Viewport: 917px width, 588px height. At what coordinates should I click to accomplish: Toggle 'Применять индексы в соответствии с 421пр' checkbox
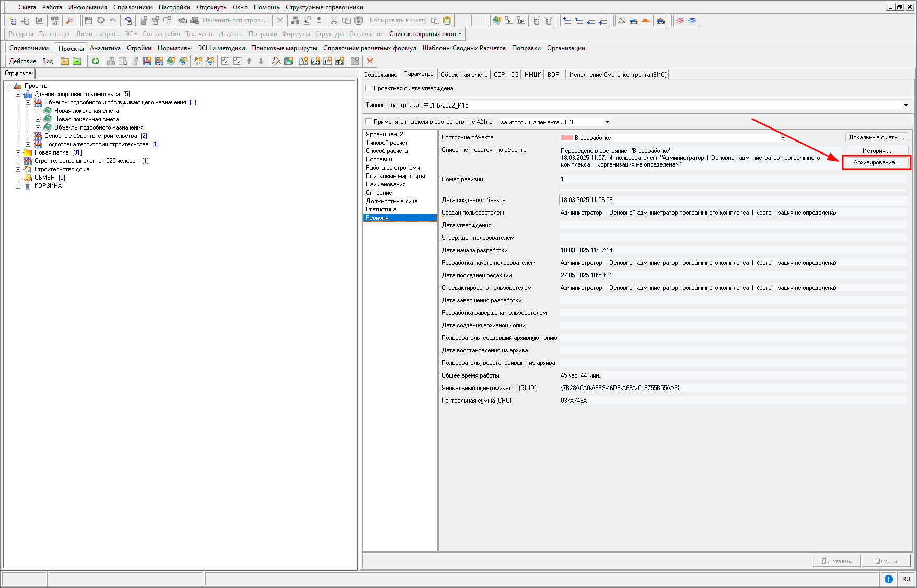(x=369, y=122)
